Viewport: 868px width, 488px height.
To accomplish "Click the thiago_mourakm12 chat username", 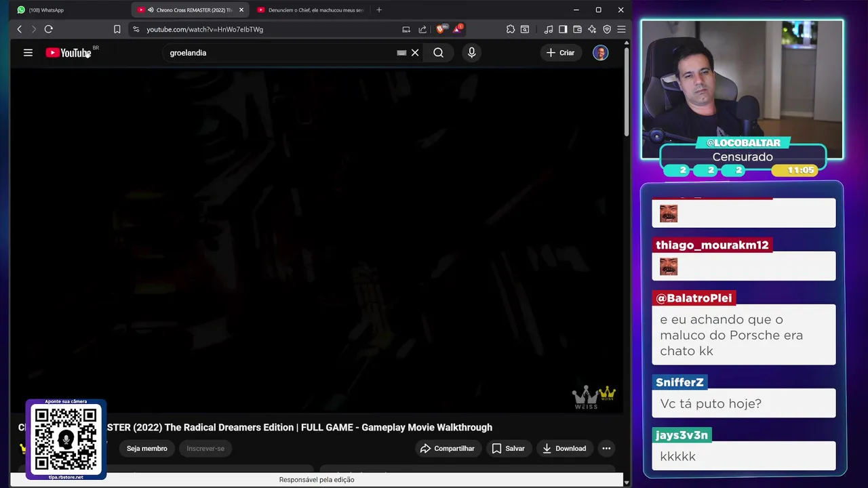I will point(712,245).
